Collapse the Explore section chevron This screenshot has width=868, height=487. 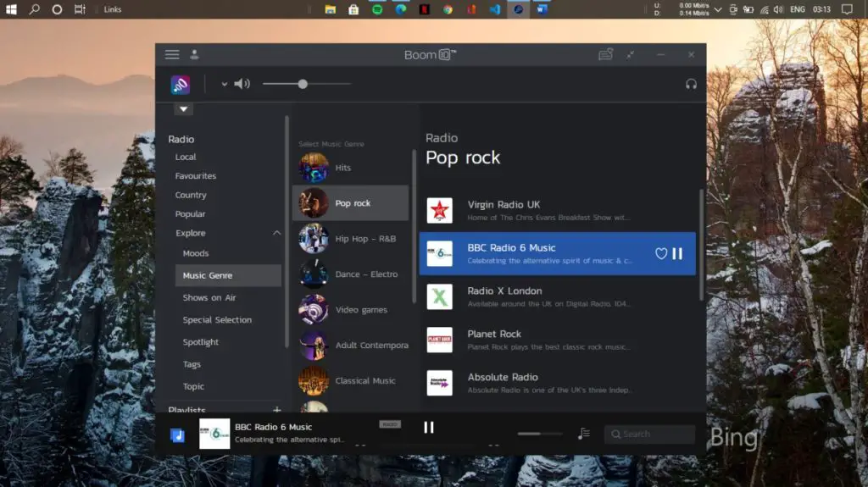277,233
